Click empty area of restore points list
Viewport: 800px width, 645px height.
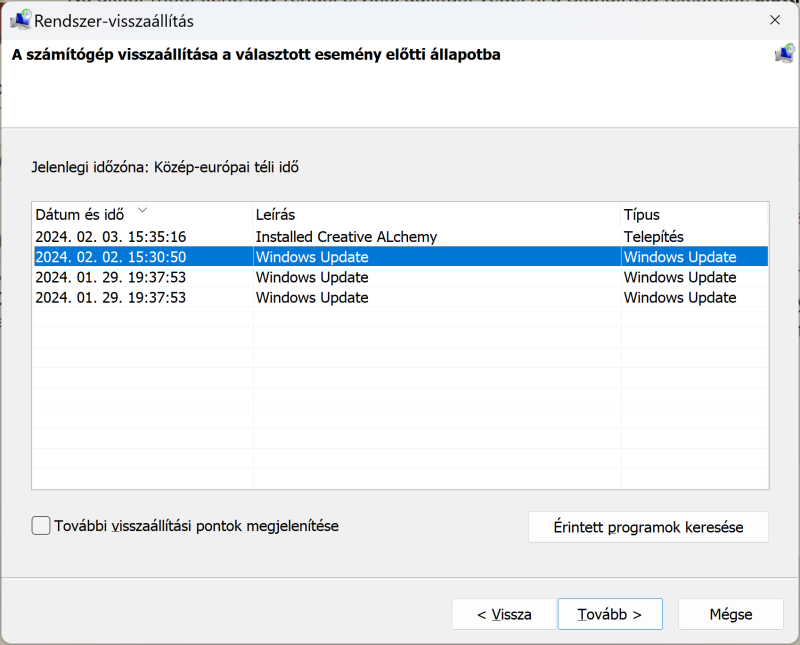(400, 400)
